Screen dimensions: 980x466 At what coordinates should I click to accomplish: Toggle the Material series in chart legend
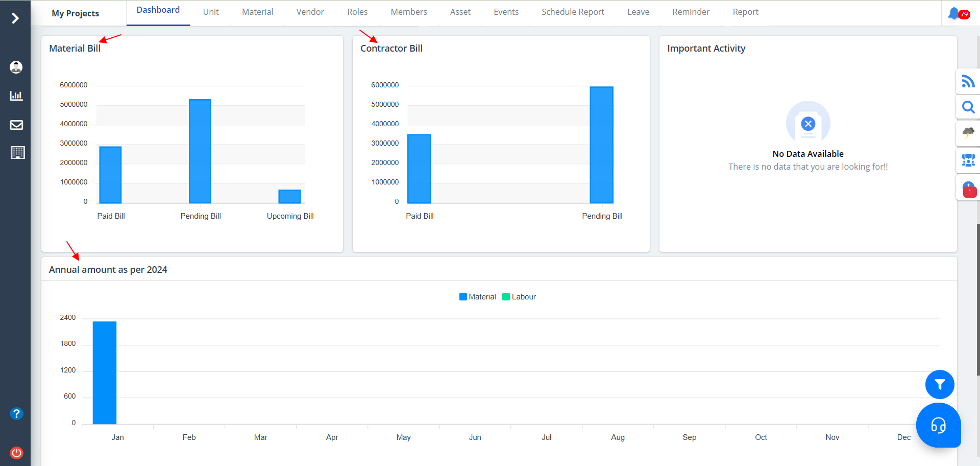click(x=477, y=297)
